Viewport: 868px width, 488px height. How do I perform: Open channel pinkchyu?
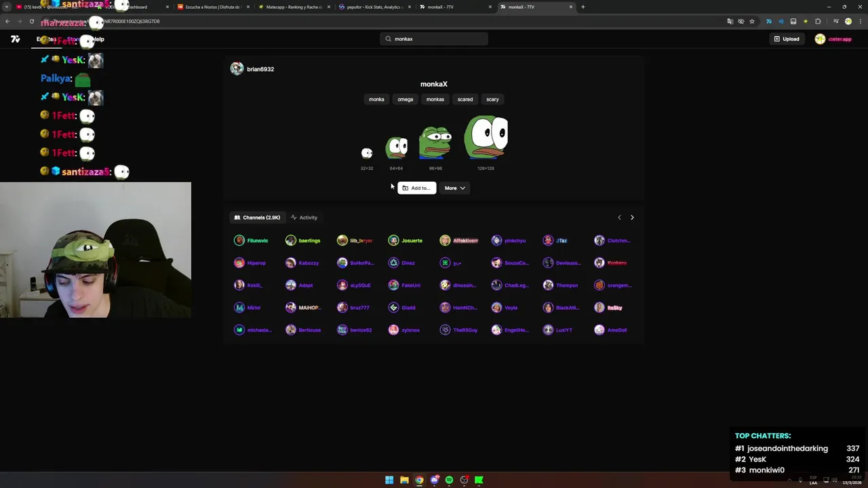509,241
